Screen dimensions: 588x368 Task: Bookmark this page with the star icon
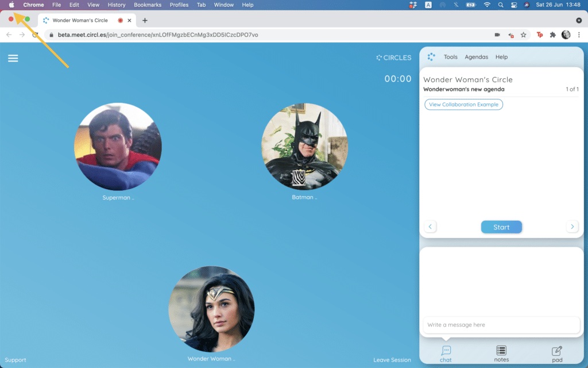[524, 35]
